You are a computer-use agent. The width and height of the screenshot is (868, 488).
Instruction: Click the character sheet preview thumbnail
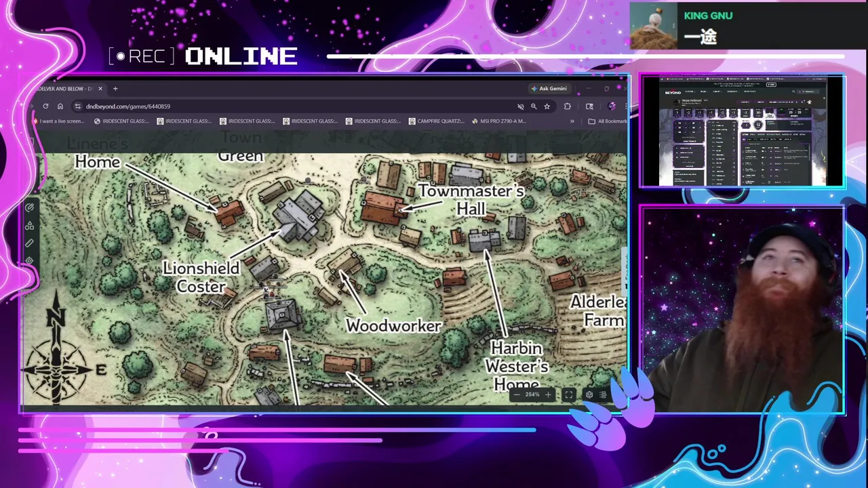click(743, 131)
